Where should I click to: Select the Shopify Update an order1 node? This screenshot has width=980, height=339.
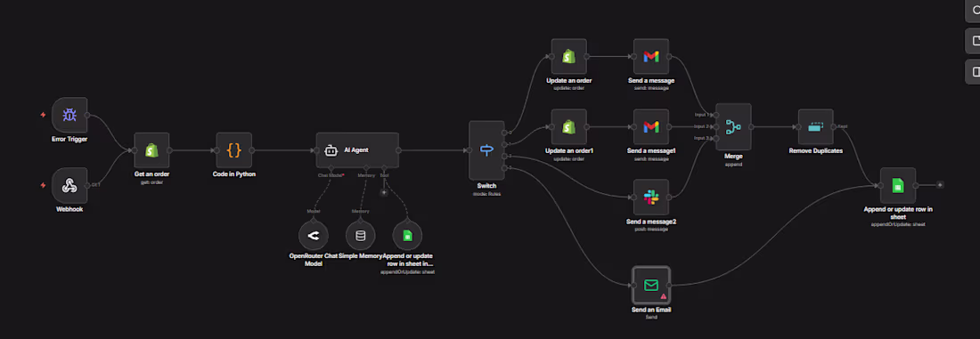(568, 126)
